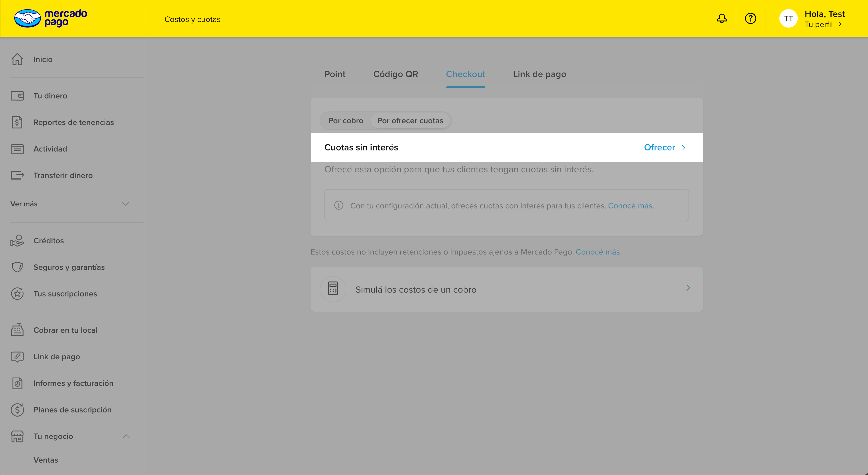Click the Hola, Test greeting
868x475 pixels.
click(825, 14)
